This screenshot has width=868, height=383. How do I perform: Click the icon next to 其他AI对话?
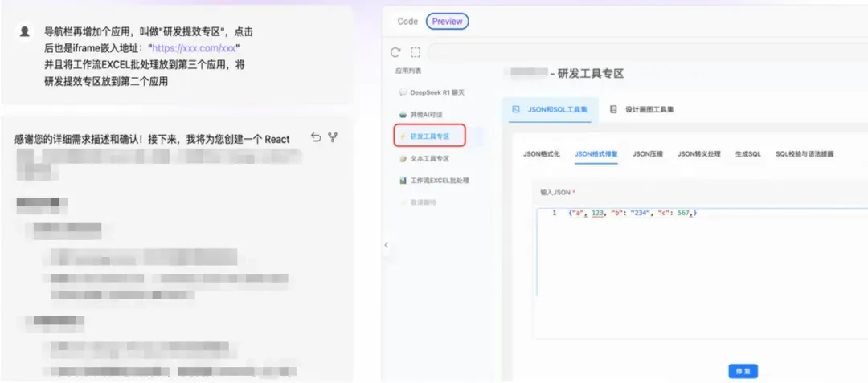(403, 114)
